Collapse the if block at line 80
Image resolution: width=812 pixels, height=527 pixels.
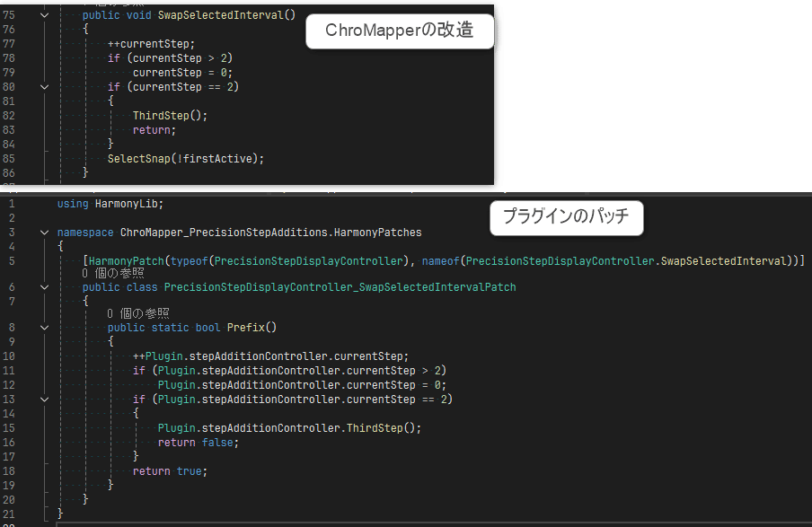click(45, 87)
